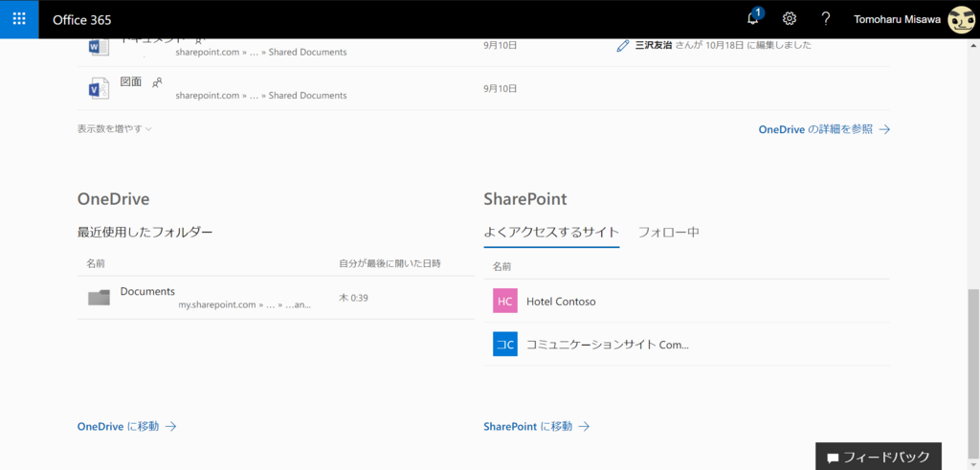Click the scrollbar down arrow

pyautogui.click(x=973, y=463)
